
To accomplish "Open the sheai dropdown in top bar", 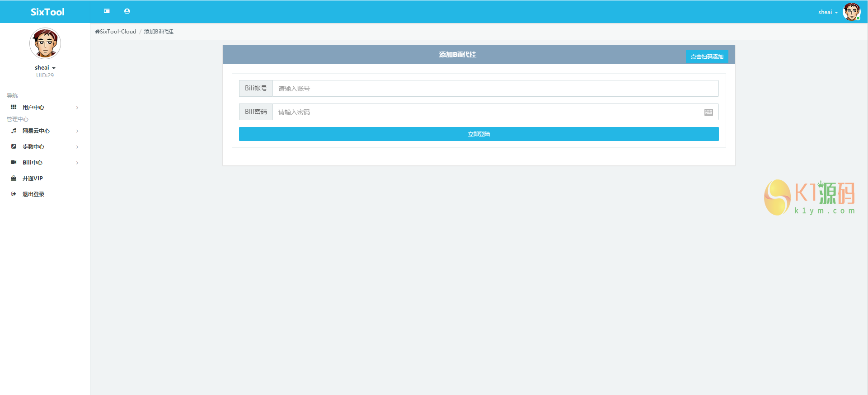I will [x=828, y=12].
